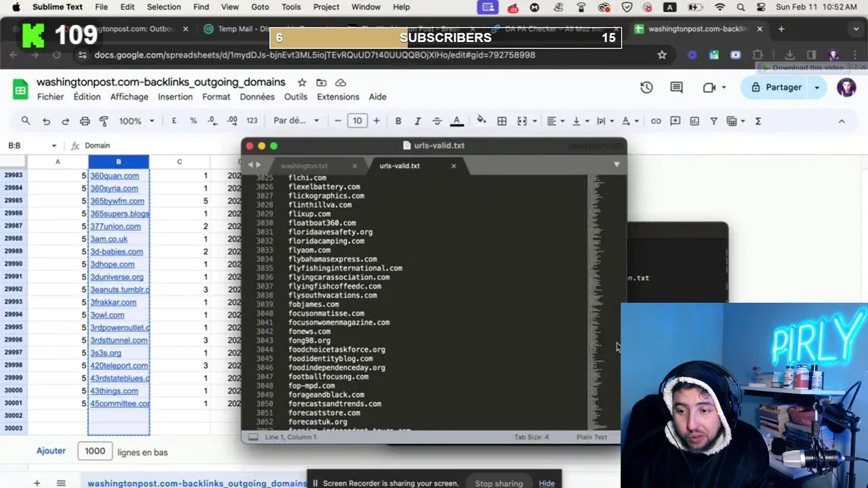Toggle strikethrough formatting
868x488 pixels.
coord(437,121)
